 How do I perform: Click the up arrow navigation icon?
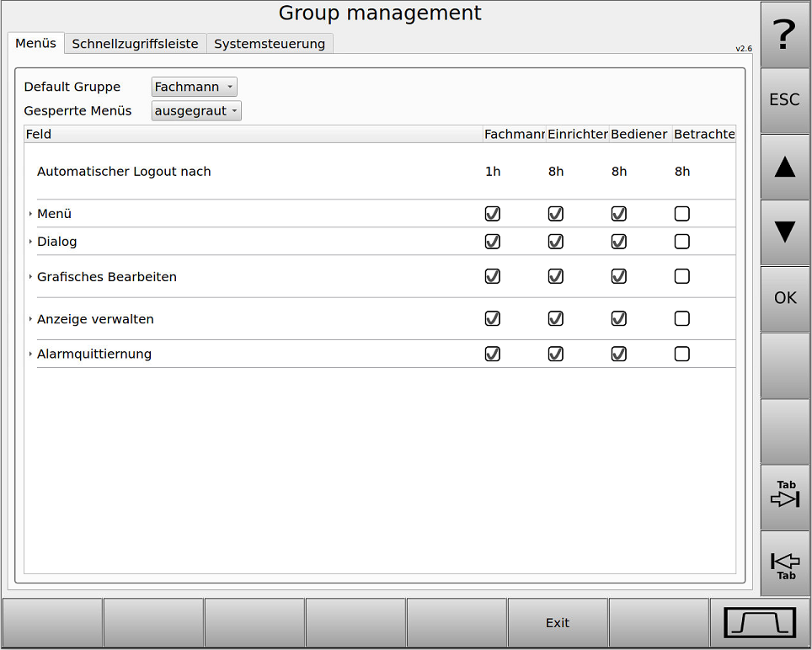point(784,167)
